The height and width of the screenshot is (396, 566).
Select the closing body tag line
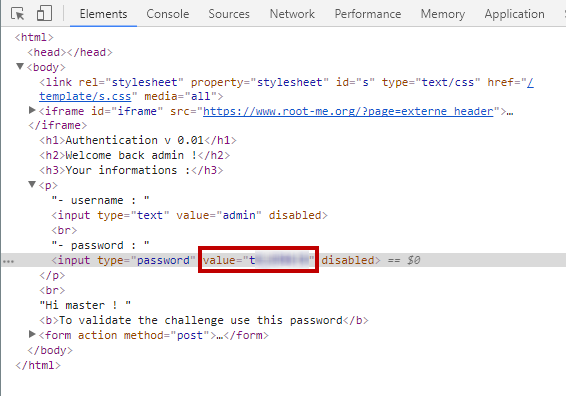click(x=50, y=350)
